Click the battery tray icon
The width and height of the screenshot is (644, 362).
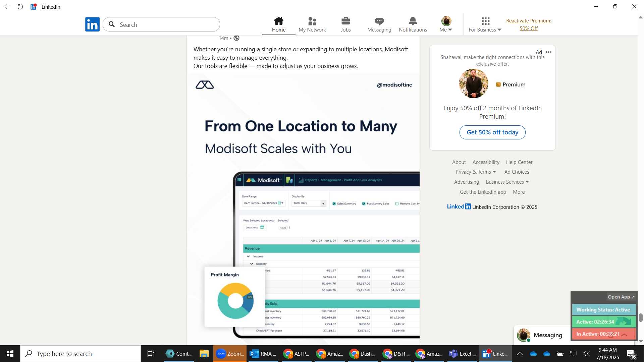tap(560, 354)
